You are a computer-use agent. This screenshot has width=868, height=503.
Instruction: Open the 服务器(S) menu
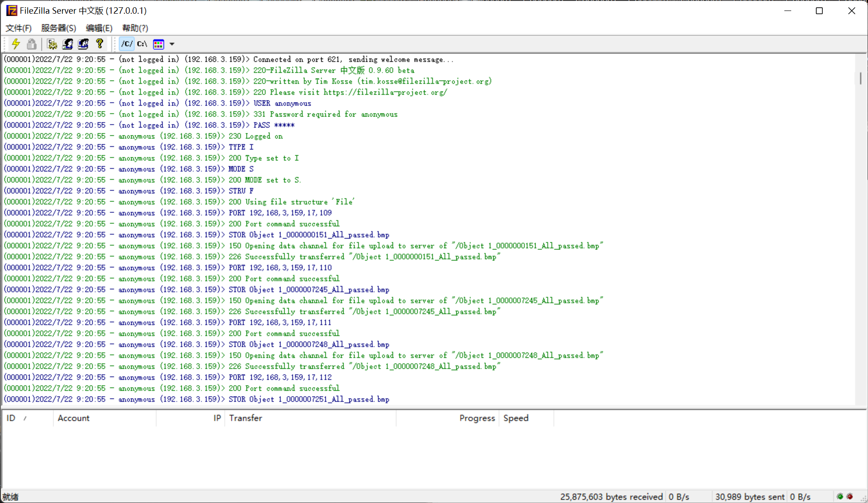(x=59, y=28)
